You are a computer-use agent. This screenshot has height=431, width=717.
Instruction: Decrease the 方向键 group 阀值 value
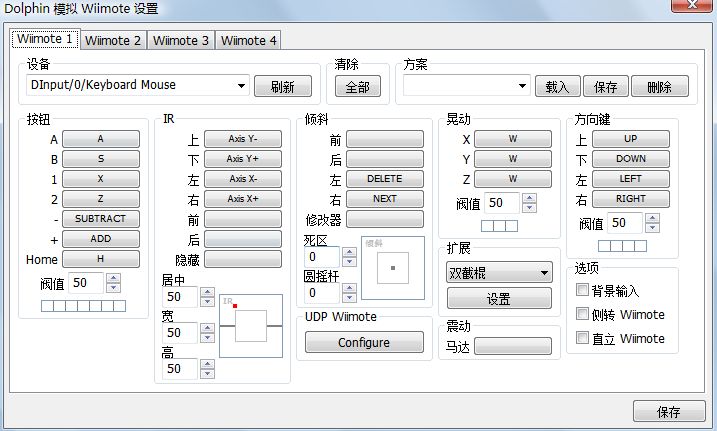point(653,228)
